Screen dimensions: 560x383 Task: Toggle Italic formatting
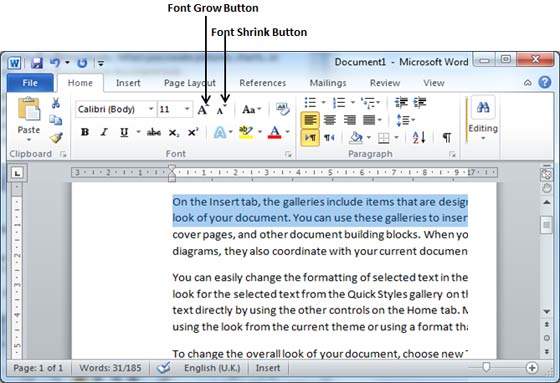click(x=104, y=132)
